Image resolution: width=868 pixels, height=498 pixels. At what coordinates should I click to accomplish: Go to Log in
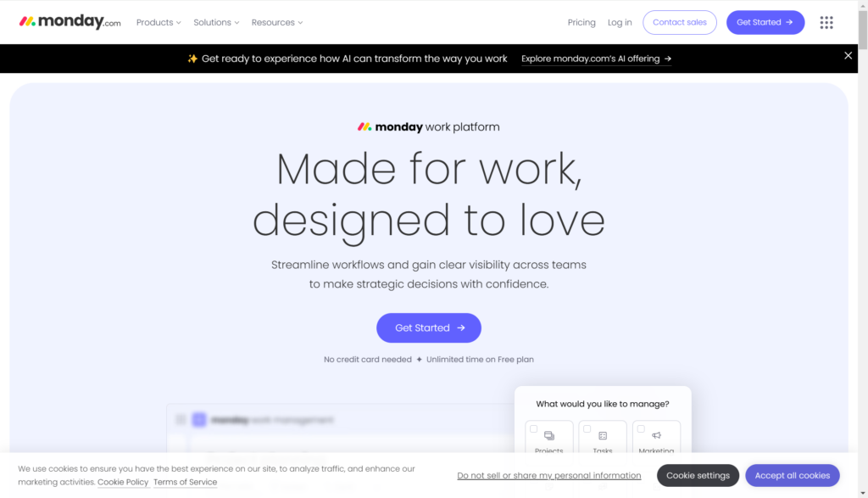pyautogui.click(x=620, y=22)
